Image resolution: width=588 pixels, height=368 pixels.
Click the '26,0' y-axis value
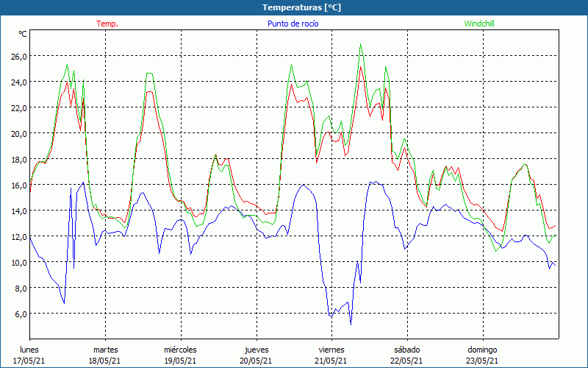19,57
